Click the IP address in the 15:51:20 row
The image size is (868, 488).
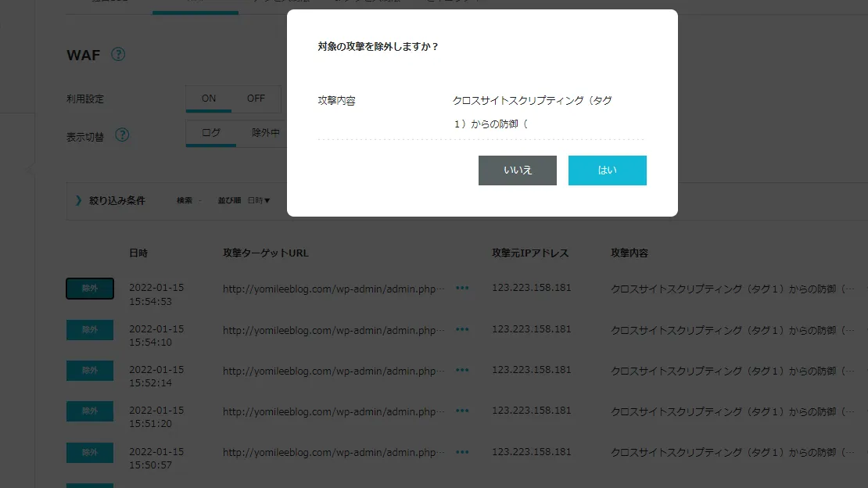point(532,411)
